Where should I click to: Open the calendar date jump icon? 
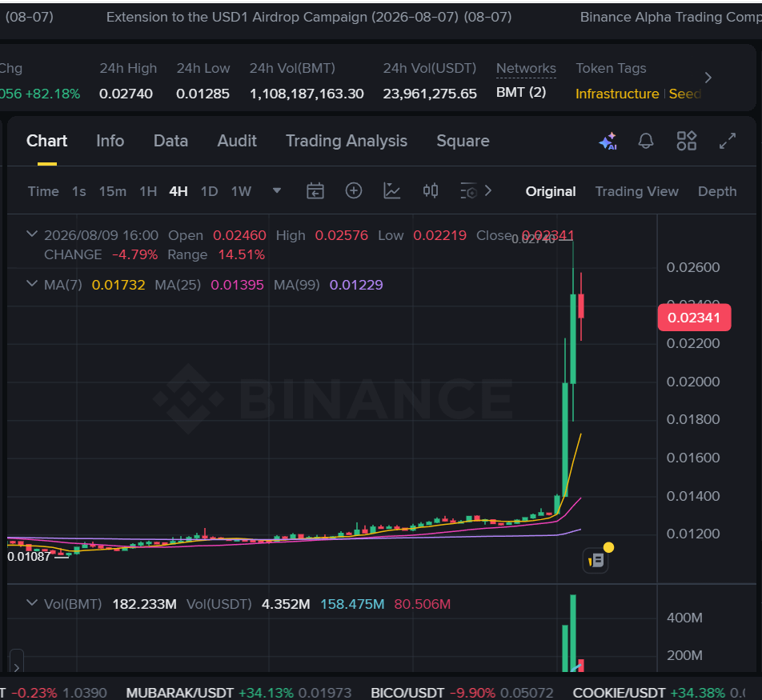pyautogui.click(x=315, y=191)
